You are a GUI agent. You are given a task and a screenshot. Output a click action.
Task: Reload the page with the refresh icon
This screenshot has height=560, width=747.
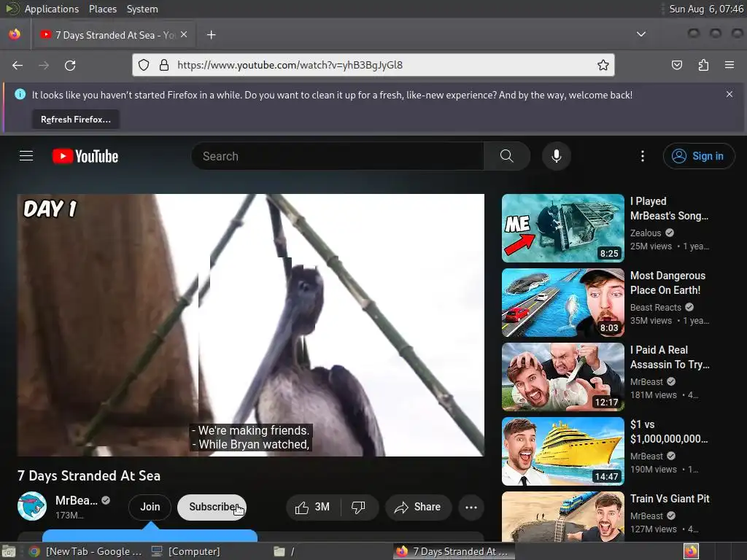(70, 65)
